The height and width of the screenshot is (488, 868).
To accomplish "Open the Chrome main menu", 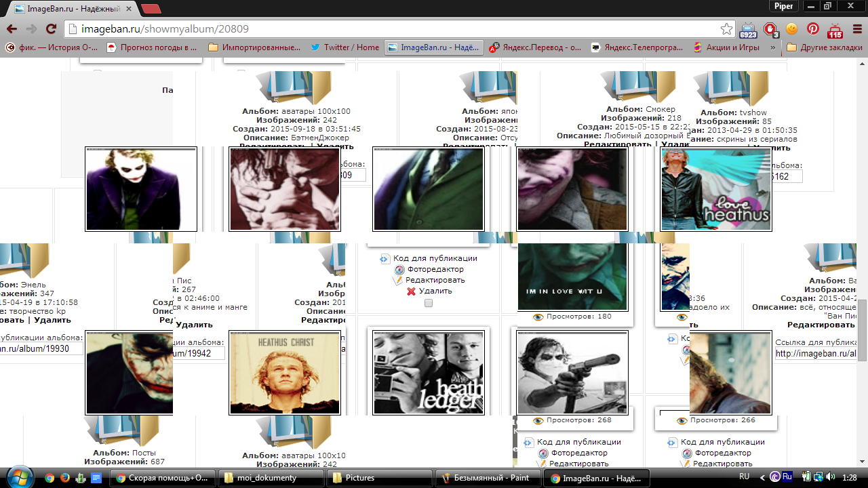I will pyautogui.click(x=856, y=29).
